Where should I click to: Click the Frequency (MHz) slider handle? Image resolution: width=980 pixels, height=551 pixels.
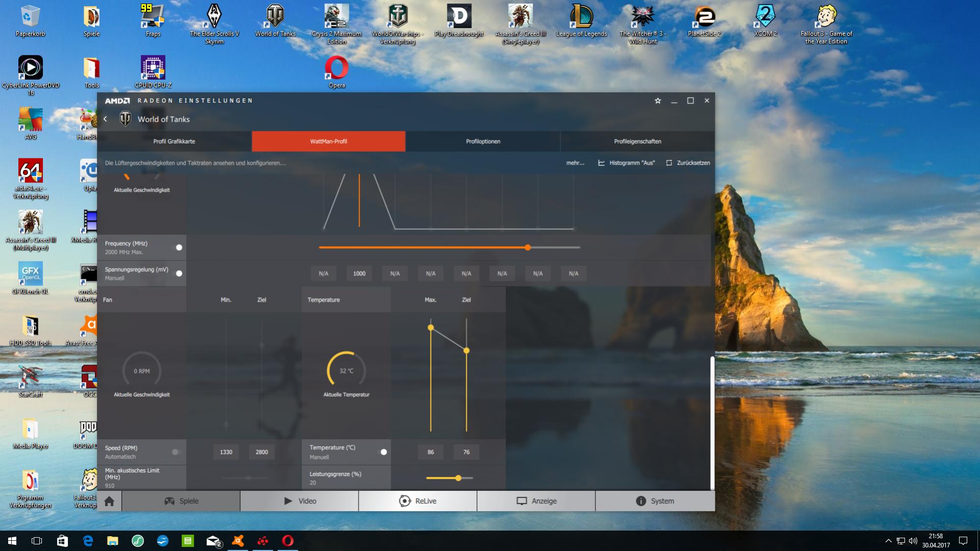click(x=528, y=247)
